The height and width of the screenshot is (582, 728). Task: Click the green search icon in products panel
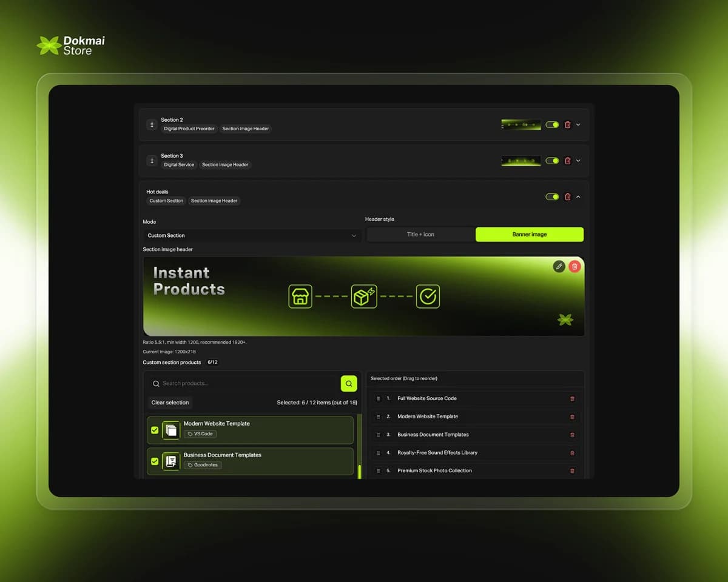point(348,384)
